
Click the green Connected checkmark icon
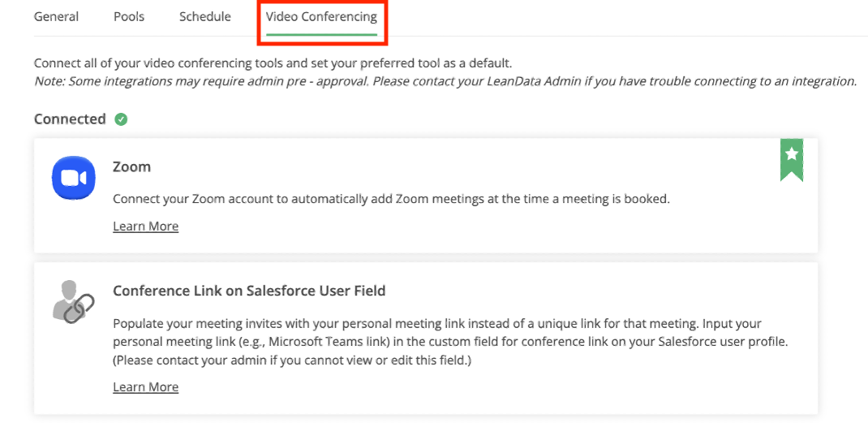(x=121, y=119)
